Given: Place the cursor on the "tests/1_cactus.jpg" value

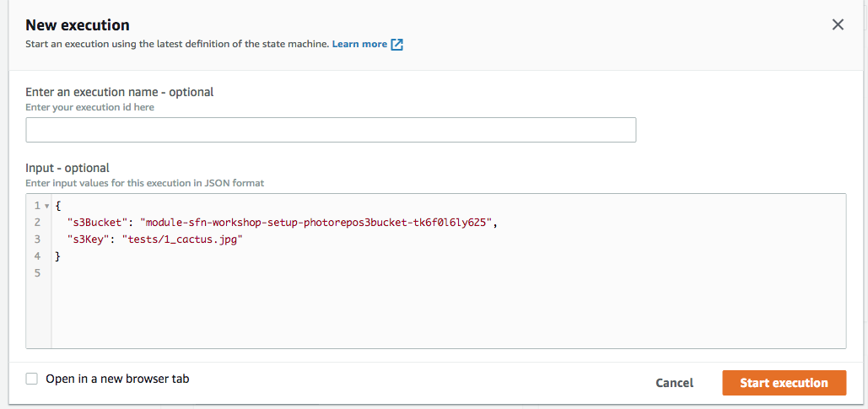Looking at the screenshot, I should pos(183,239).
